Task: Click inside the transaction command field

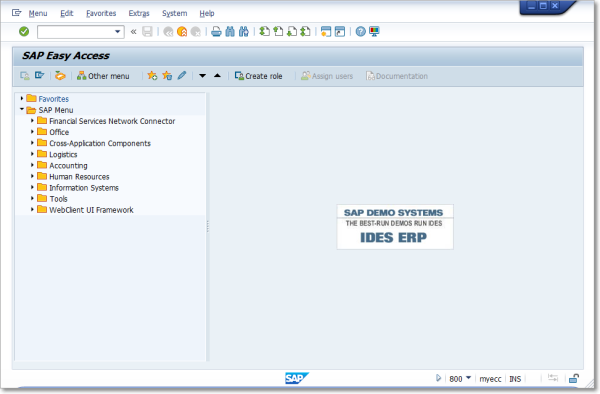Action: click(76, 31)
